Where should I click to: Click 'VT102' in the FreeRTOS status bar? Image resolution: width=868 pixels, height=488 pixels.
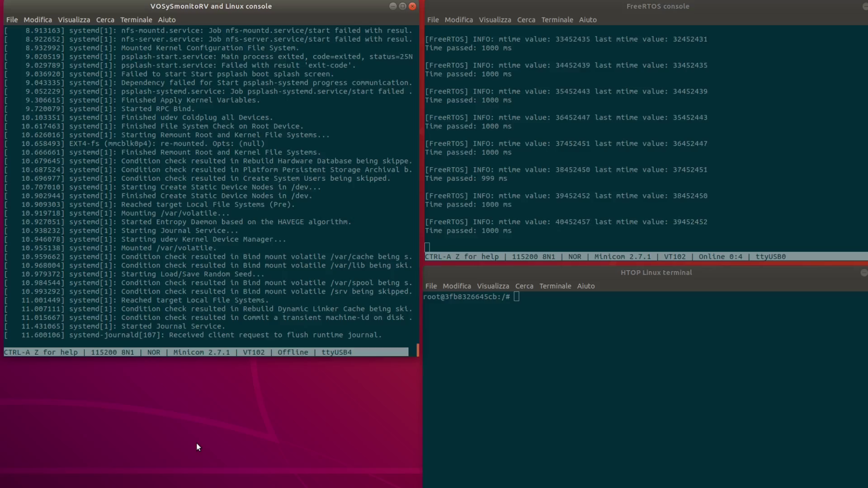[x=675, y=257]
